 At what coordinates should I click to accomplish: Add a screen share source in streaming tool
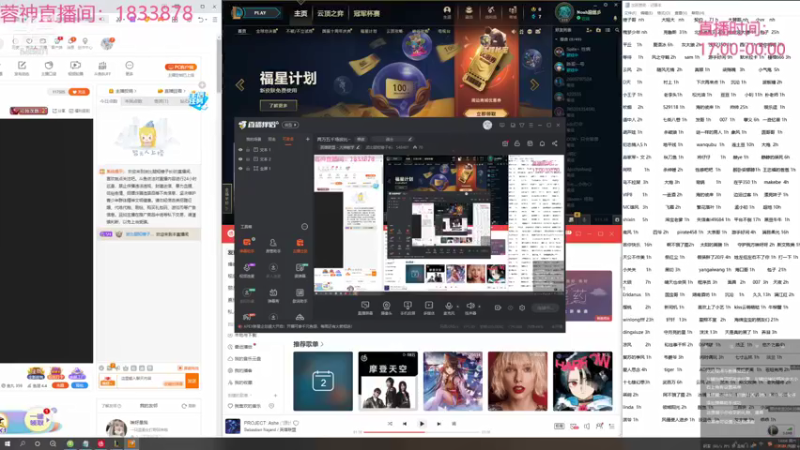pyautogui.click(x=407, y=308)
